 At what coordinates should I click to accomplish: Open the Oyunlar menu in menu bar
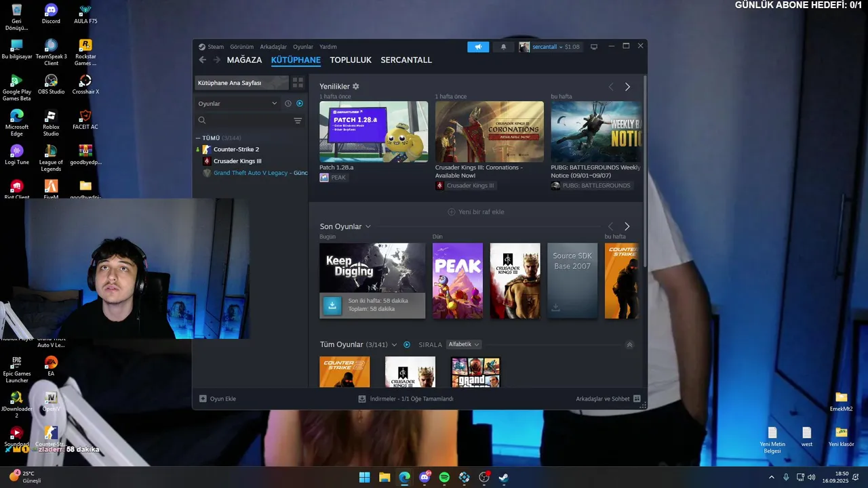click(303, 47)
